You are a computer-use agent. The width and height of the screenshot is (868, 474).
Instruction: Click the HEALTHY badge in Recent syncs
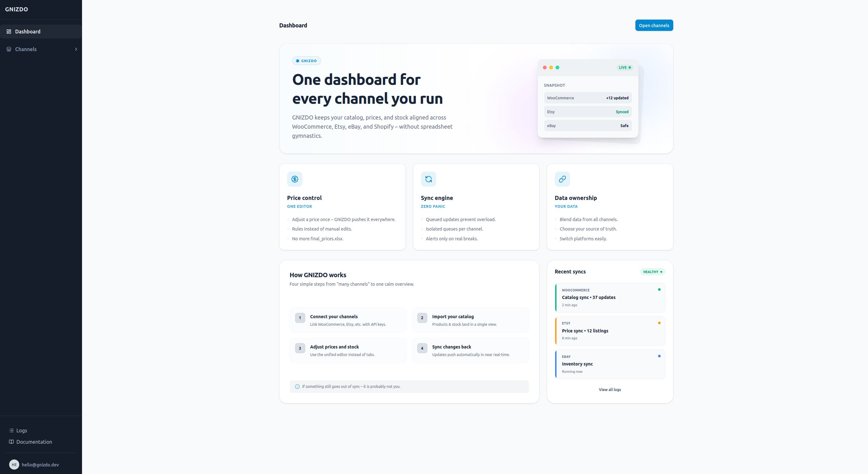[x=652, y=272]
